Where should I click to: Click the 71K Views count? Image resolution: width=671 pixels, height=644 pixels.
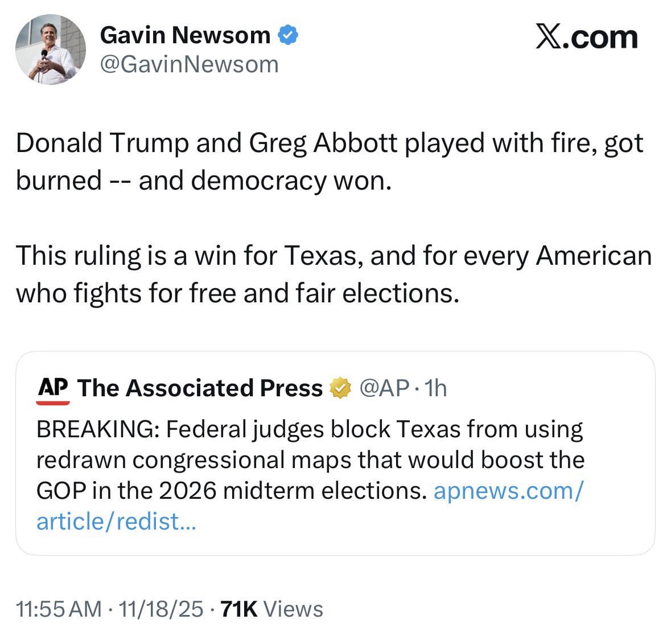point(271,609)
